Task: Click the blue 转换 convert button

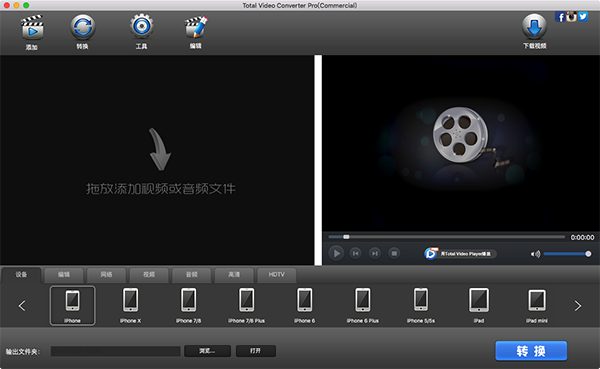Action: [x=531, y=351]
